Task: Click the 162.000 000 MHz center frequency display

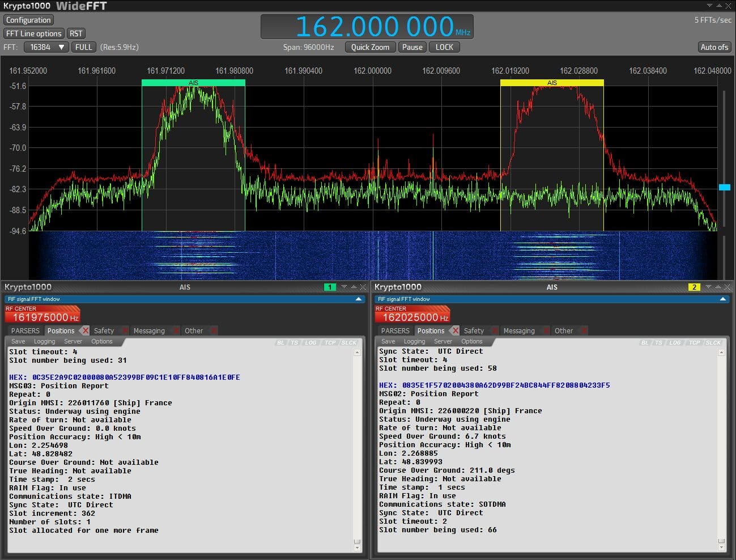Action: (x=367, y=27)
